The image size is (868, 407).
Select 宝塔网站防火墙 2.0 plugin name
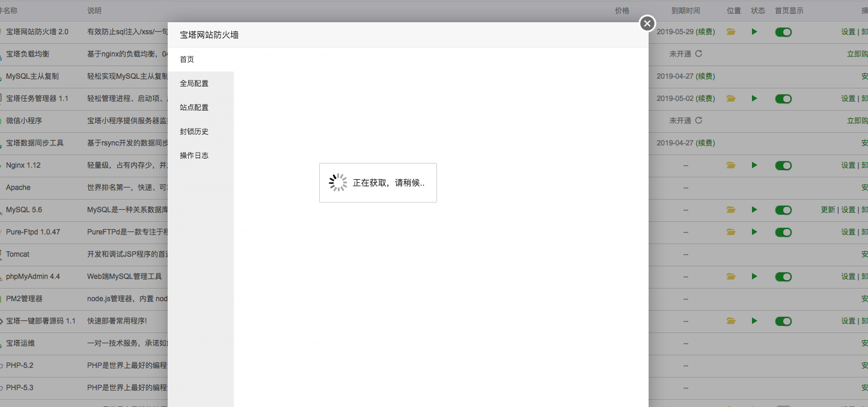coord(37,32)
